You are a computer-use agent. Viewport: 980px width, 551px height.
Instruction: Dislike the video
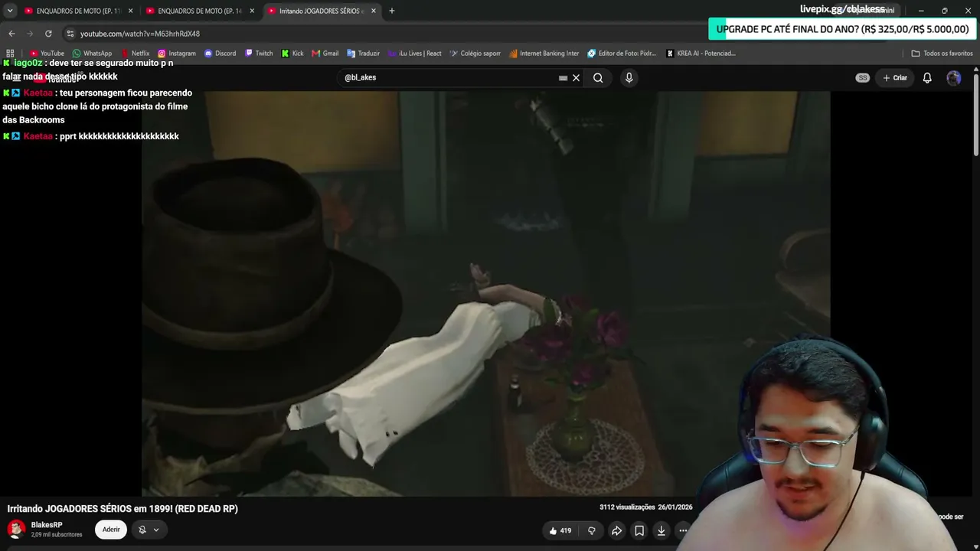pos(591,530)
